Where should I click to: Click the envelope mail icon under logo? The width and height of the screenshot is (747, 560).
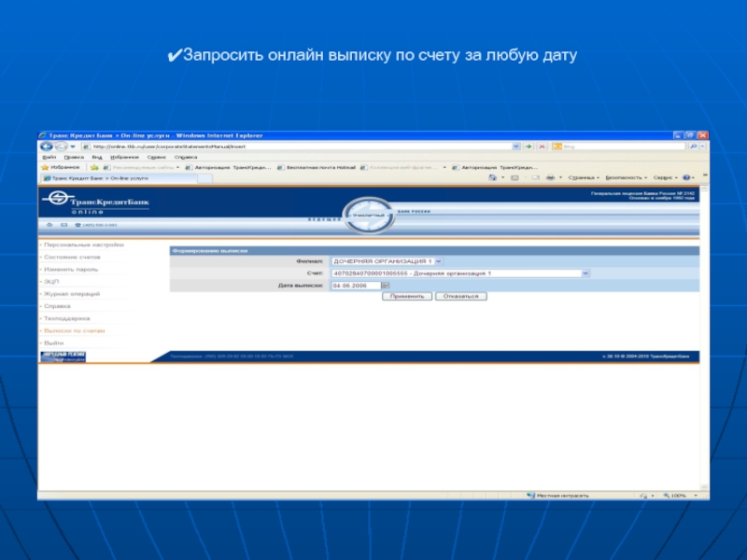[x=64, y=225]
